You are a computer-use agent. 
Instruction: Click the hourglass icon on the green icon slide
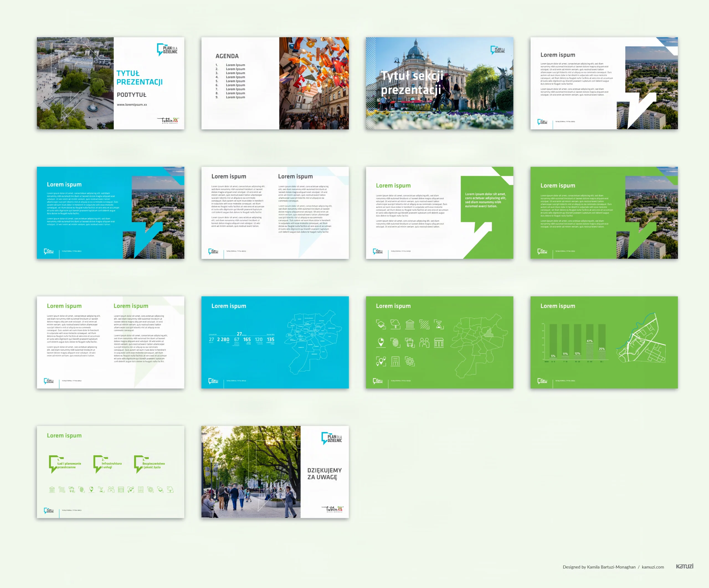(x=439, y=325)
